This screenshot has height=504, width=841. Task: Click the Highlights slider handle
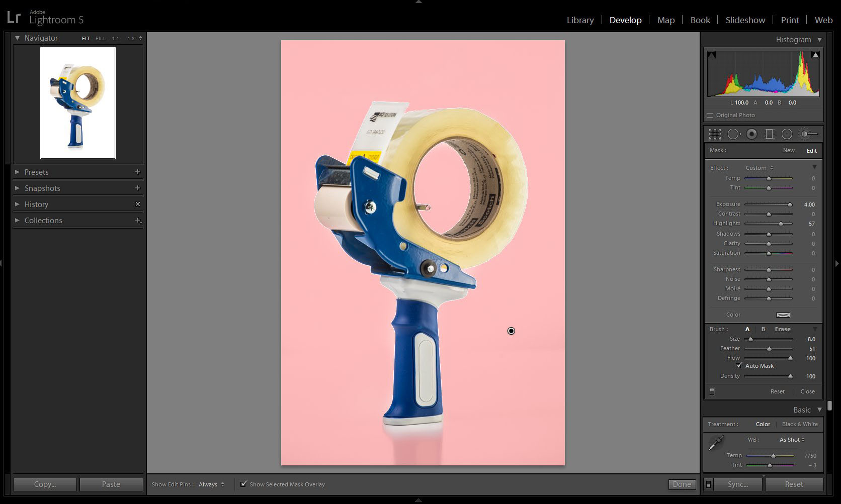781,224
